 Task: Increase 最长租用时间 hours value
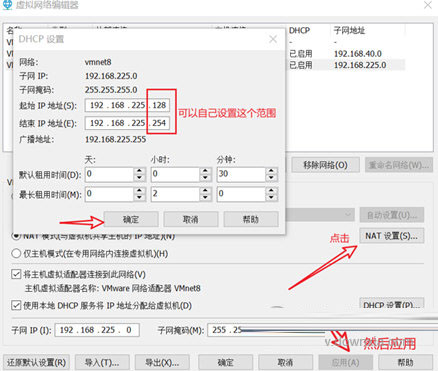pyautogui.click(x=205, y=191)
